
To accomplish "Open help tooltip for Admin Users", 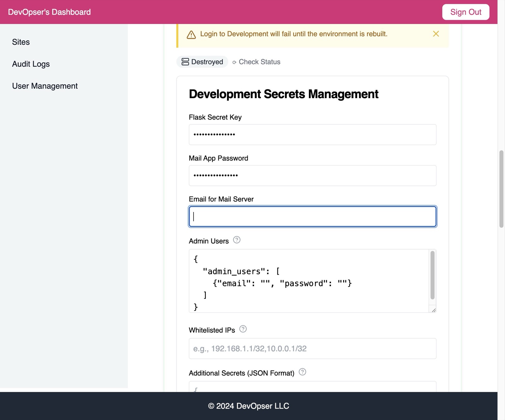I will pyautogui.click(x=237, y=240).
